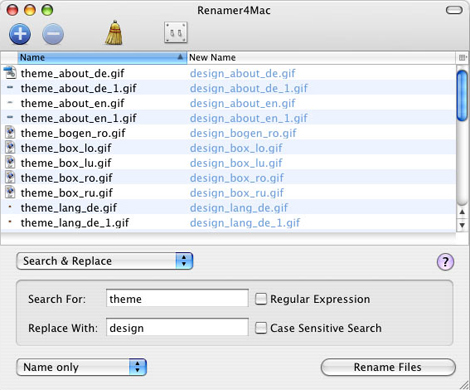Image resolution: width=470 pixels, height=390 pixels.
Task: Click the blue plus Add files button
Action: coord(20,34)
